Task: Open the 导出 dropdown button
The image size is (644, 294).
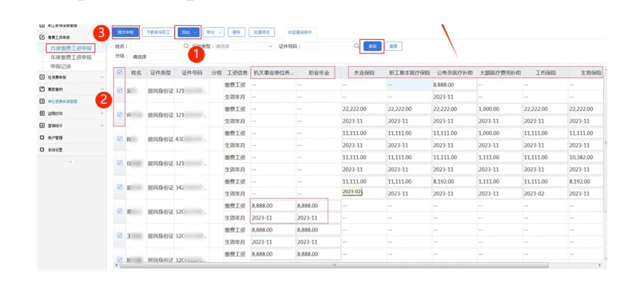Action: [x=213, y=32]
